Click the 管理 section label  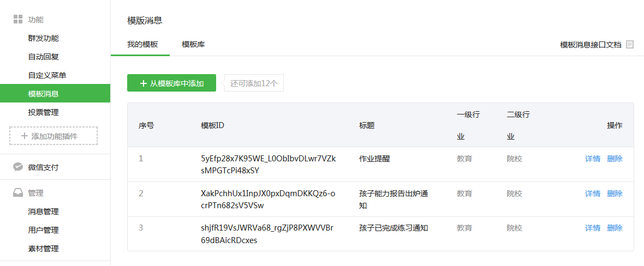(x=35, y=193)
